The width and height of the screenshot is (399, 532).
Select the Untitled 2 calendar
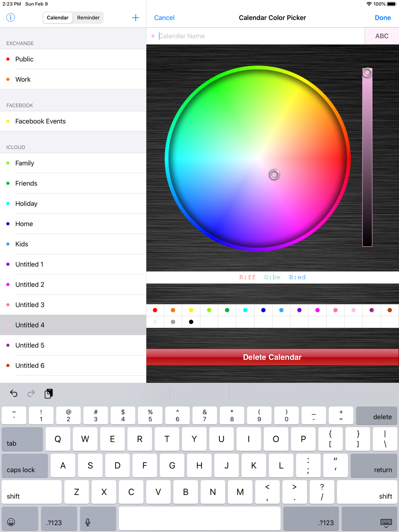click(x=73, y=284)
